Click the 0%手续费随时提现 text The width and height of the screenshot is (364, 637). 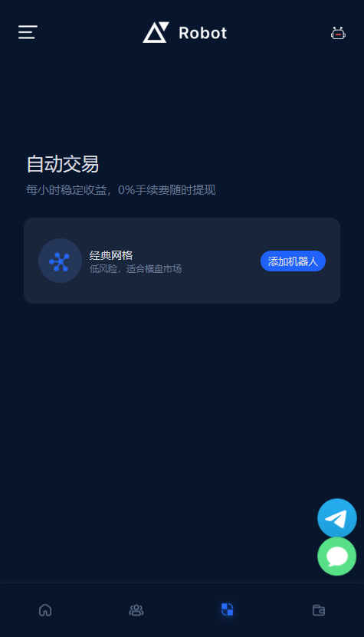166,189
